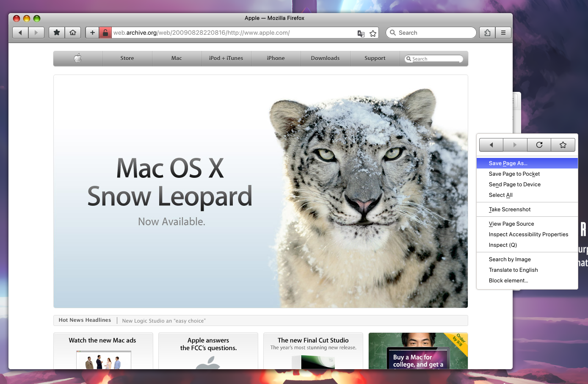
Task: Click the Firefox Search input field
Action: coord(431,33)
